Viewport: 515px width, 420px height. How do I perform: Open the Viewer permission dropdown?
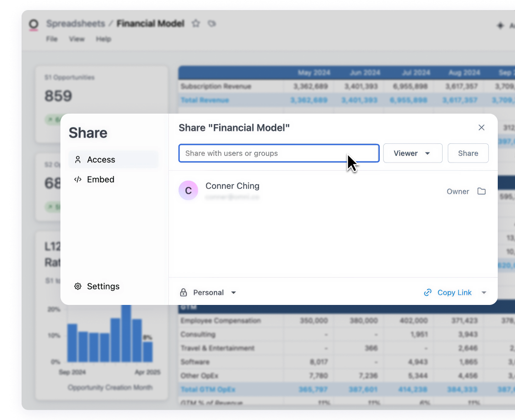coord(412,153)
